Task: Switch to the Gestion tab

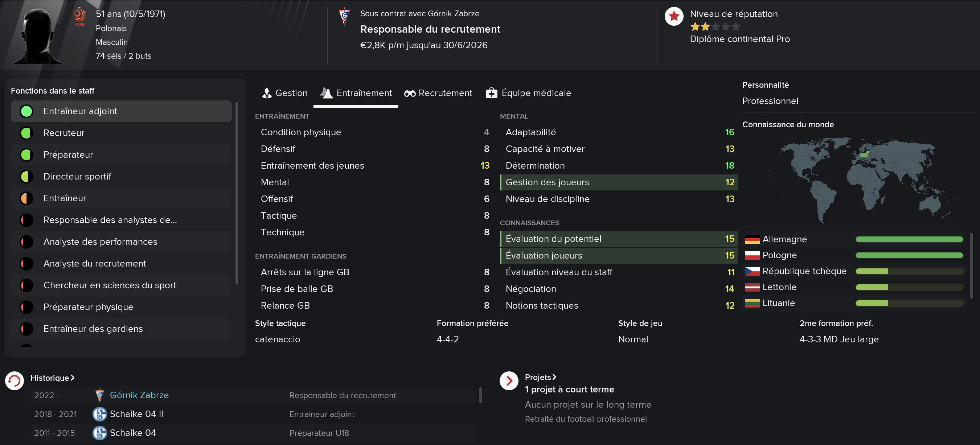Action: (x=284, y=93)
